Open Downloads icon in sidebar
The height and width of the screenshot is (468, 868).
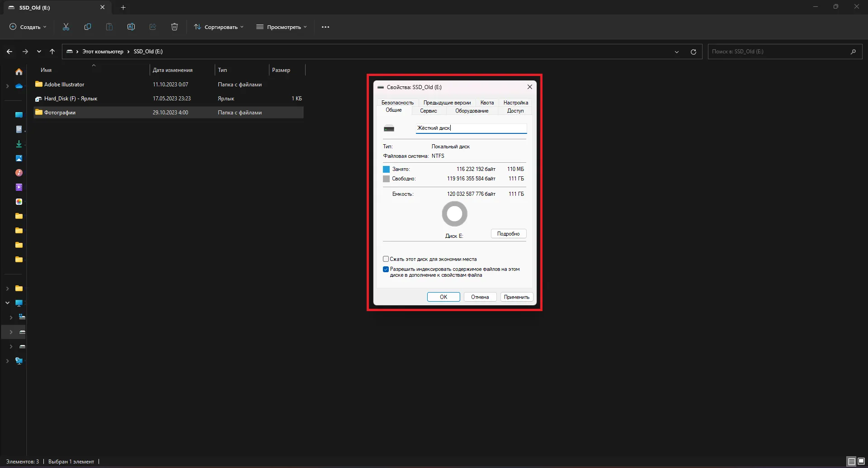(19, 144)
